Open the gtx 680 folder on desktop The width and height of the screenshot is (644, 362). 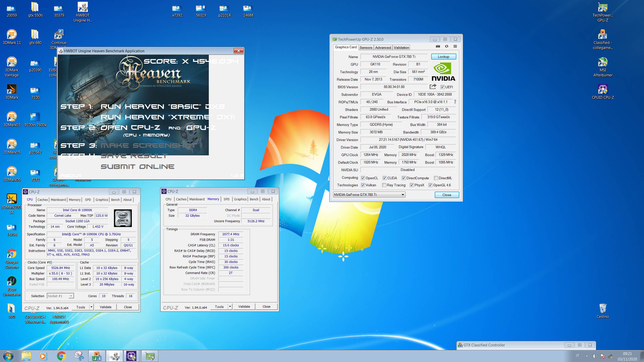(x=35, y=37)
